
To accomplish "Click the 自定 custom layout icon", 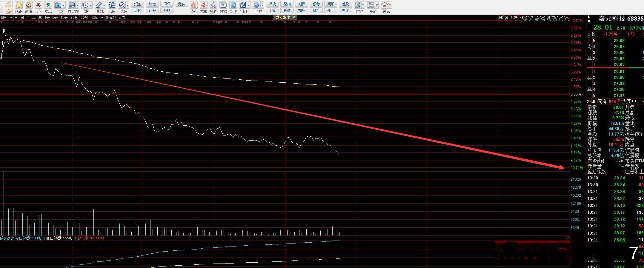I will [357, 5].
